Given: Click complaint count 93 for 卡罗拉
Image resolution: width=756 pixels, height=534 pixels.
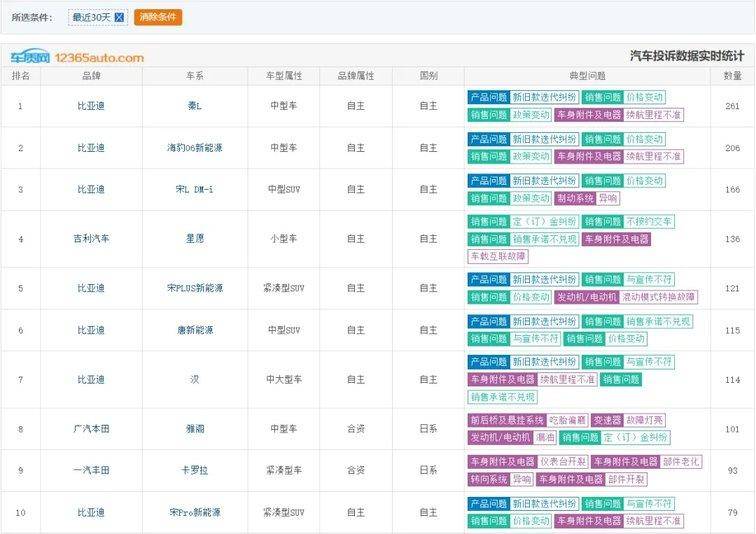Looking at the screenshot, I should point(732,470).
